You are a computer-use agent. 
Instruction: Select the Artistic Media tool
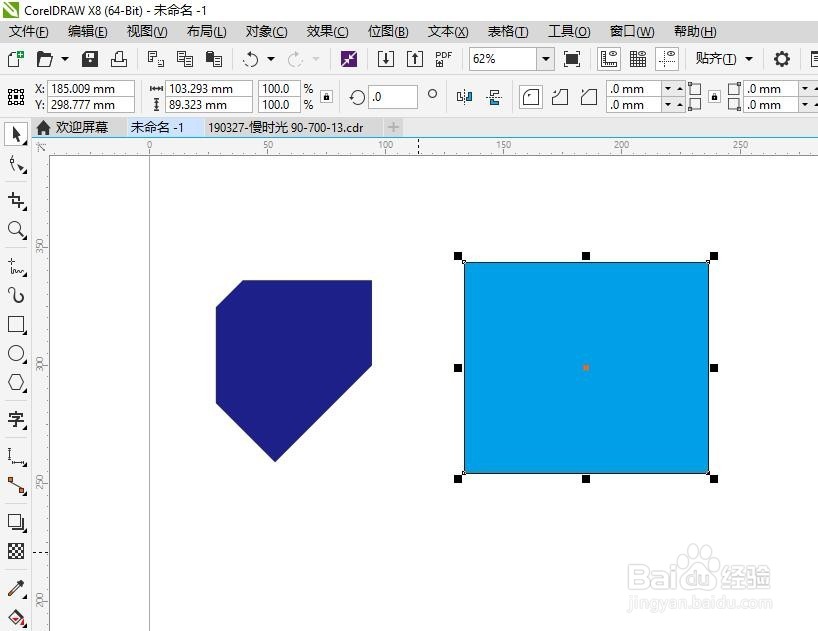(16, 295)
